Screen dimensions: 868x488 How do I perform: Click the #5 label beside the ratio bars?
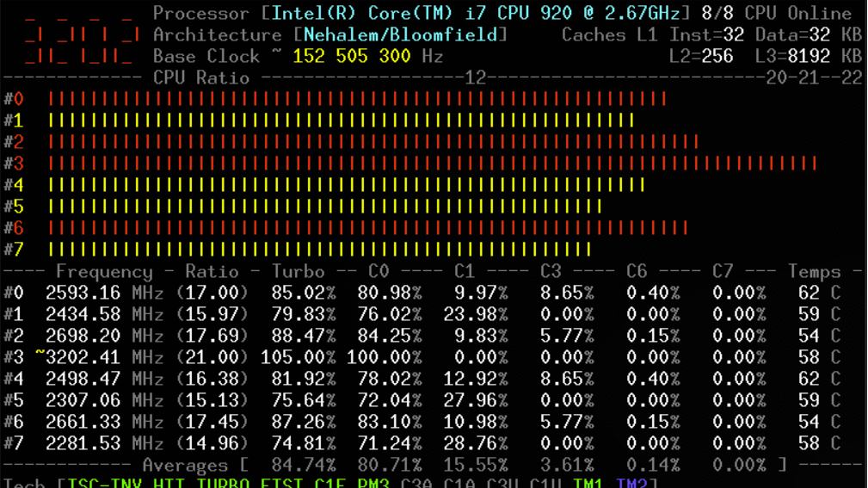(x=14, y=207)
